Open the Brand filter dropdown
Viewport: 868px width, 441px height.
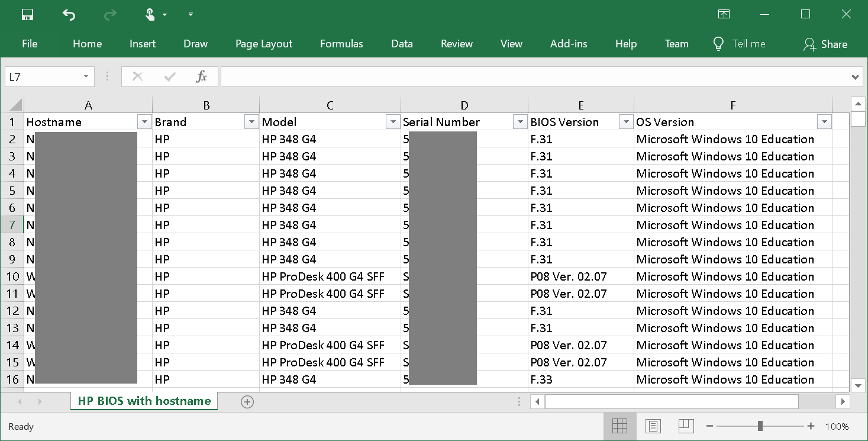tap(251, 122)
